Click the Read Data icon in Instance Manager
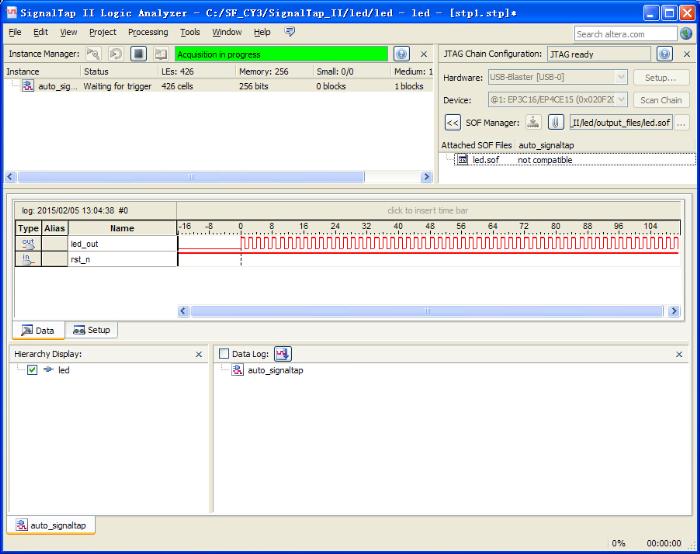This screenshot has width=700, height=554. click(161, 54)
